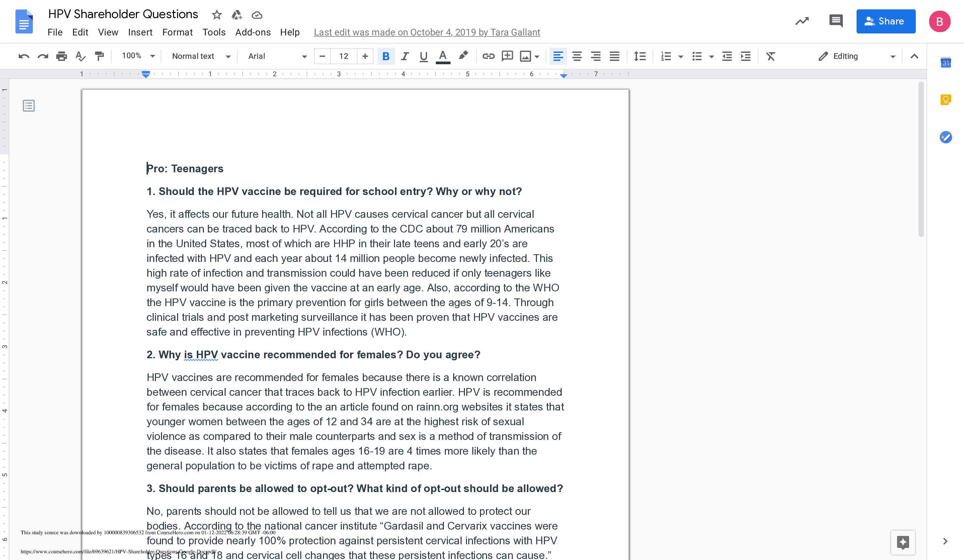Open the Add-ons menu
The width and height of the screenshot is (964, 560).
tap(253, 32)
